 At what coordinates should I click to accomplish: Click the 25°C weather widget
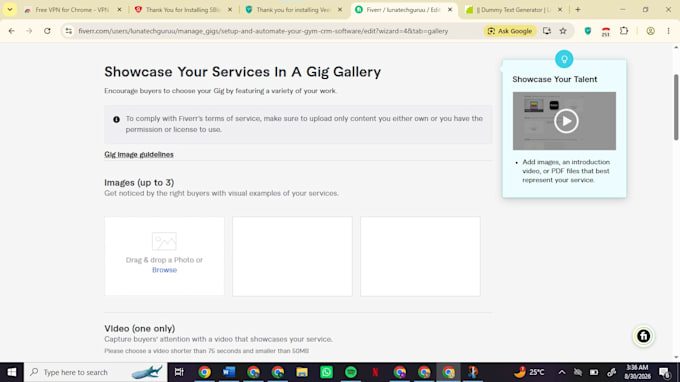click(530, 372)
